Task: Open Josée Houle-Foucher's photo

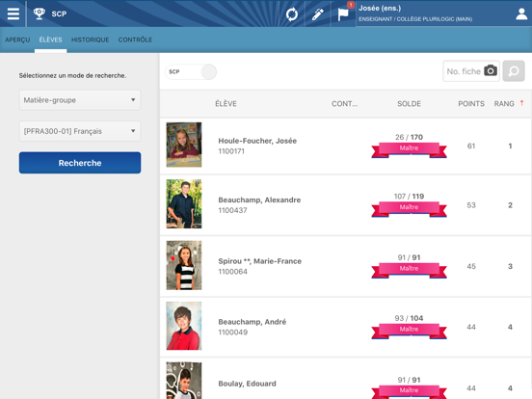Action: click(184, 145)
